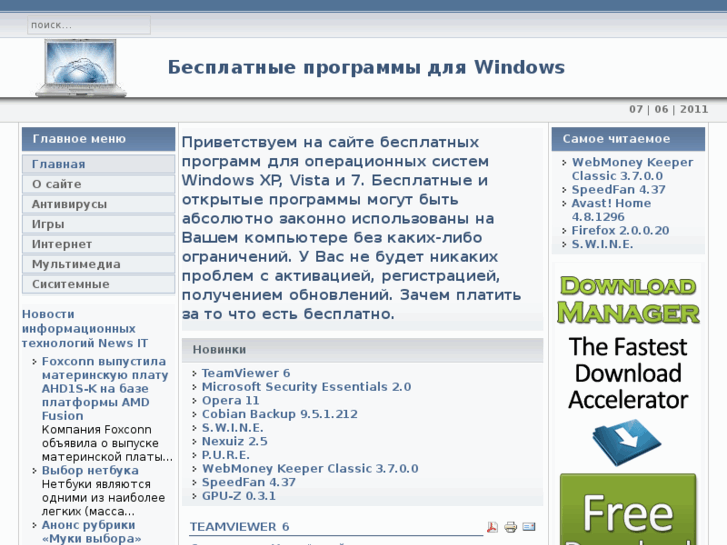Image resolution: width=727 pixels, height=545 pixels.
Task: Click the Самое читаемое panel header
Action: pyautogui.click(x=628, y=139)
